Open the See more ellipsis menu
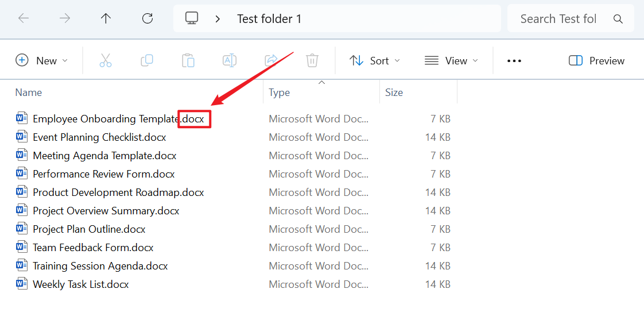The width and height of the screenshot is (644, 312). [x=514, y=60]
